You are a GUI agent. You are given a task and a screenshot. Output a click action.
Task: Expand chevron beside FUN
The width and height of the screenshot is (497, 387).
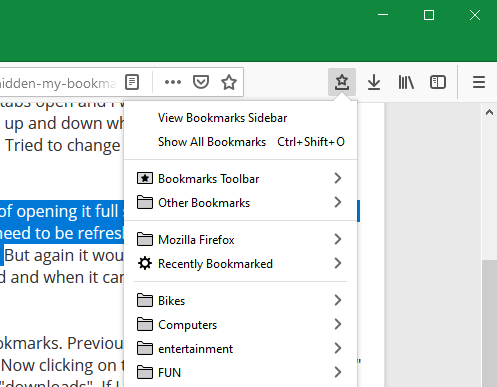(x=338, y=372)
